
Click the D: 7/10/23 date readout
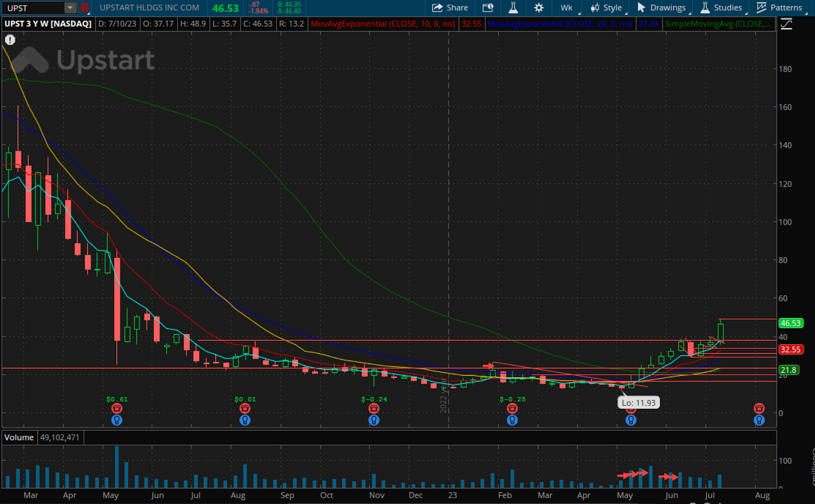tap(118, 24)
